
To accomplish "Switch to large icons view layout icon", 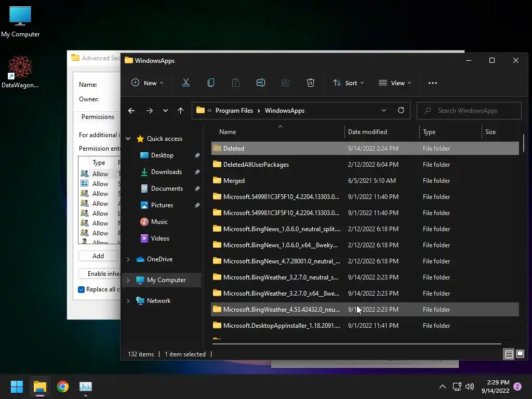I will [x=520, y=354].
